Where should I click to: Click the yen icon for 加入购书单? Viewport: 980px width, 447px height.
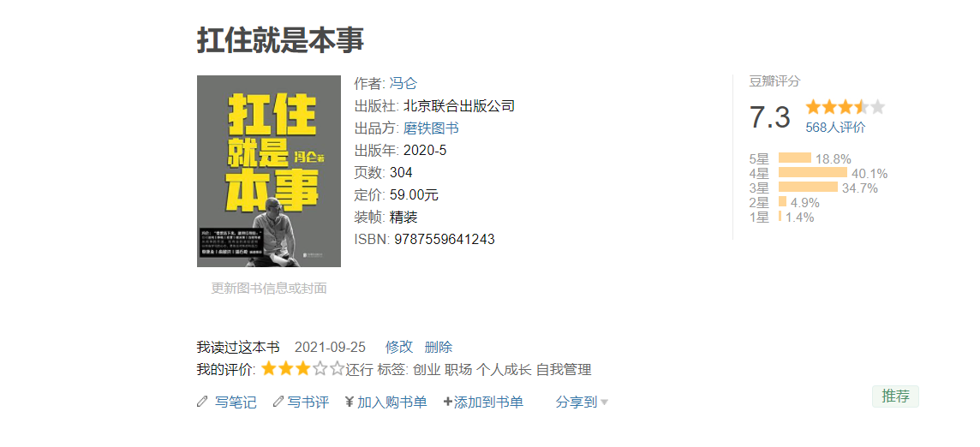point(350,402)
